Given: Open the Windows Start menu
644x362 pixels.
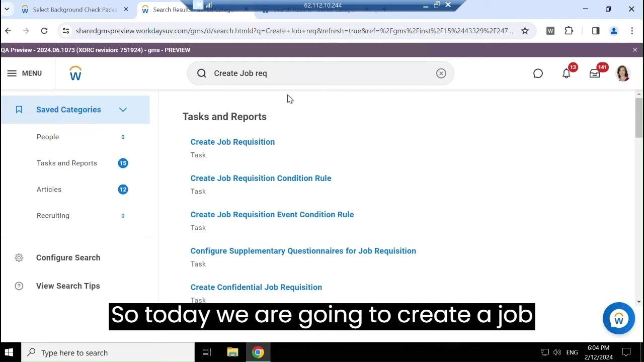Looking at the screenshot, I should [x=9, y=352].
